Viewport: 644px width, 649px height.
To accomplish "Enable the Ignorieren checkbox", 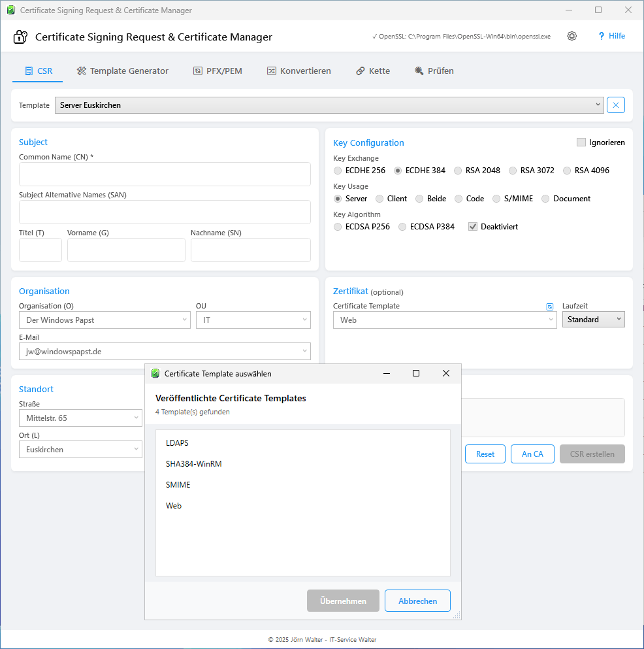I will click(580, 142).
